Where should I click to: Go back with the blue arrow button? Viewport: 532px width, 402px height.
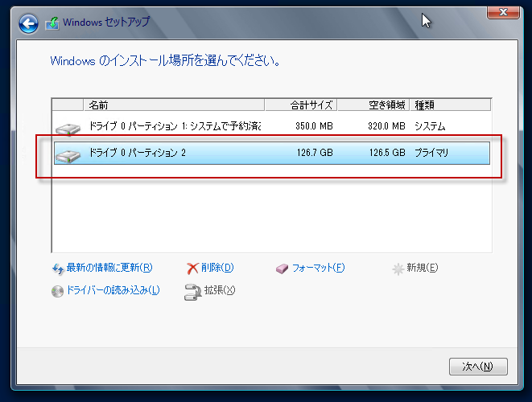pyautogui.click(x=28, y=24)
